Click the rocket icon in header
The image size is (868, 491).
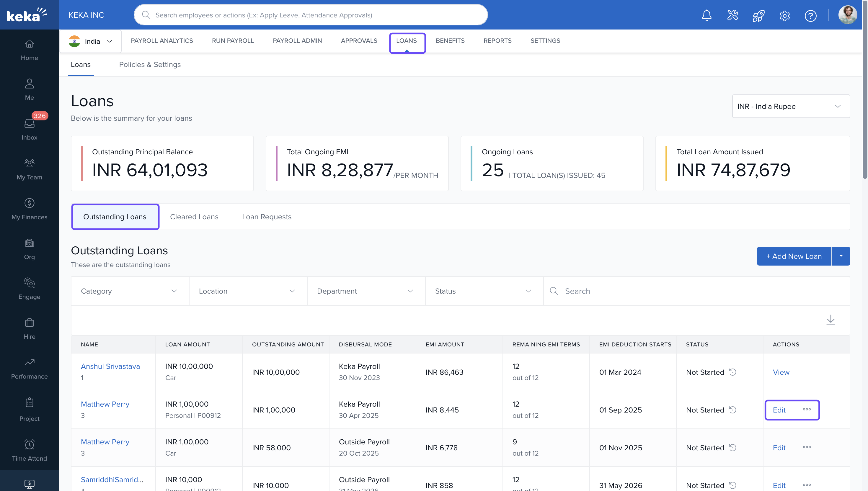pos(758,15)
